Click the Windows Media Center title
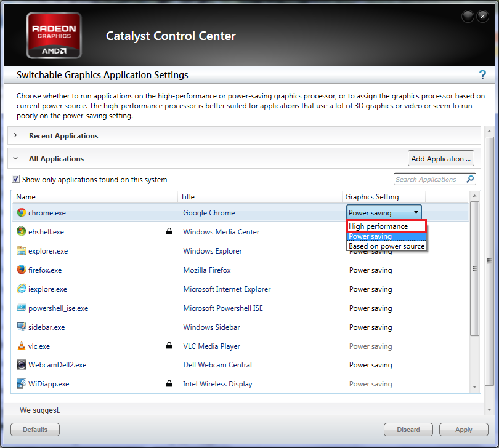Viewport: 499px width, 448px height. (x=221, y=232)
